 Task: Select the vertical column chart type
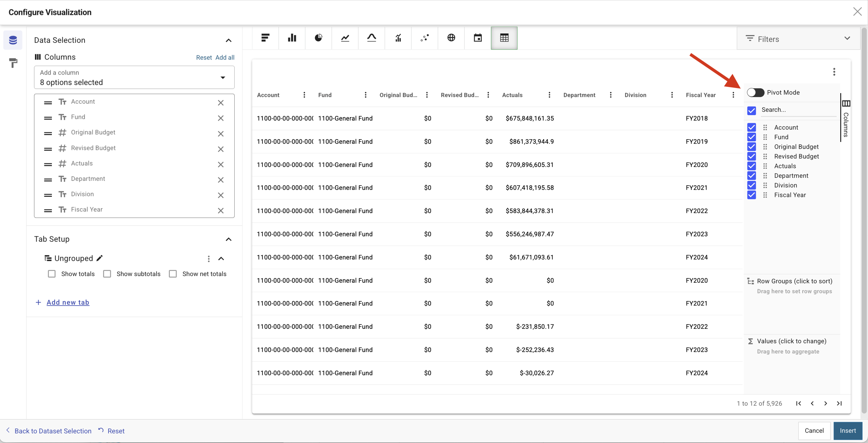(x=292, y=38)
